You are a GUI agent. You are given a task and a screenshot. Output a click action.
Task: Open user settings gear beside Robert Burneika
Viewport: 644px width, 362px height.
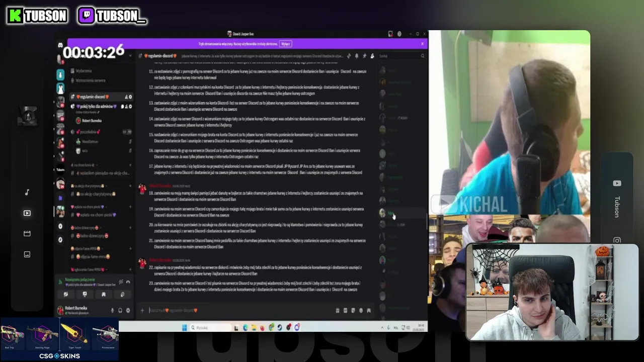coord(128,310)
